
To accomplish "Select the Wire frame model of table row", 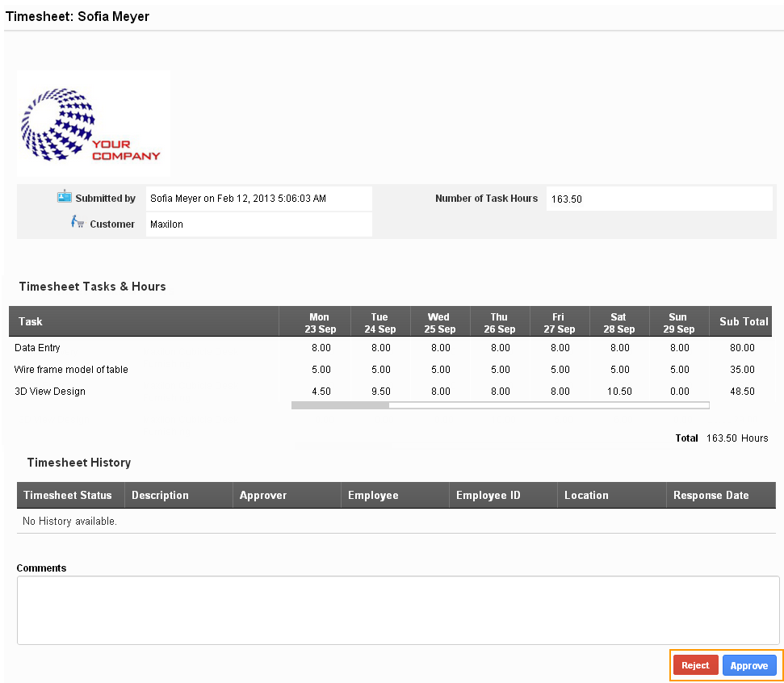I will pyautogui.click(x=71, y=370).
